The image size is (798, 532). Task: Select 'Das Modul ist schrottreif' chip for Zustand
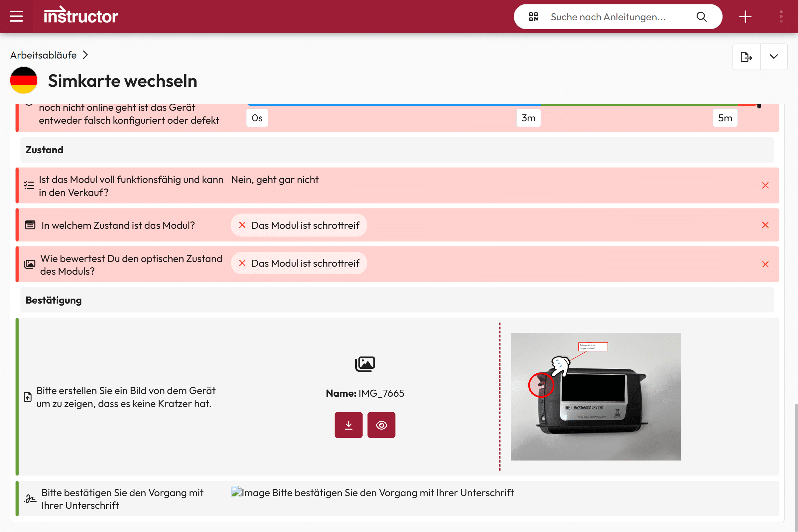[x=299, y=225]
